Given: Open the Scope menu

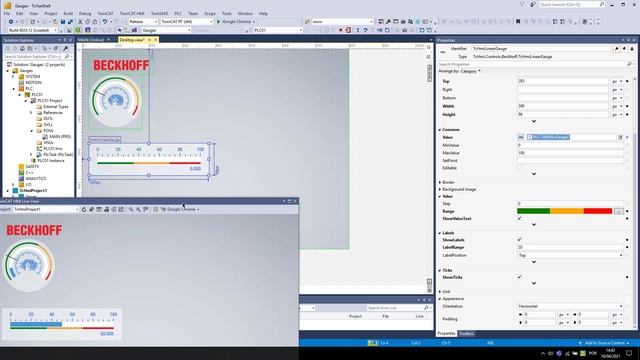Looking at the screenshot, I should click(210, 13).
